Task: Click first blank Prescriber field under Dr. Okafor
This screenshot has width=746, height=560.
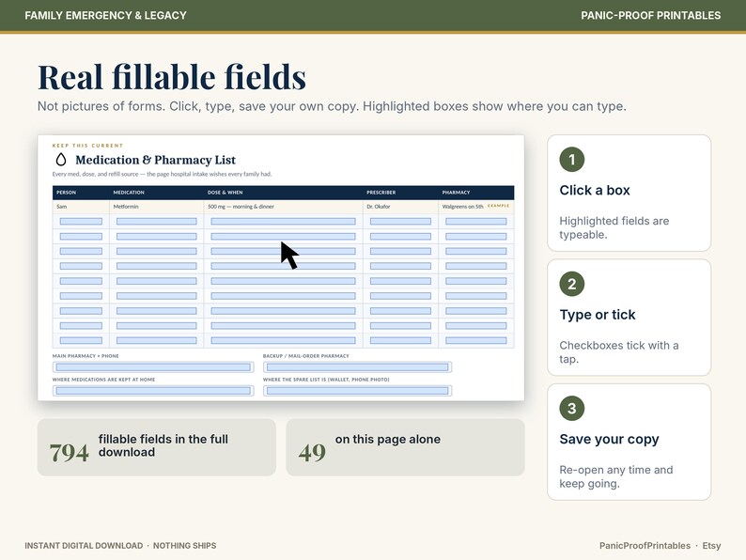Action: pos(400,221)
